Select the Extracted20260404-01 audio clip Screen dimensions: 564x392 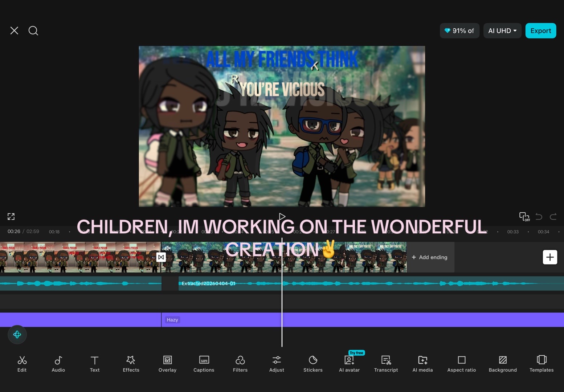pyautogui.click(x=371, y=283)
